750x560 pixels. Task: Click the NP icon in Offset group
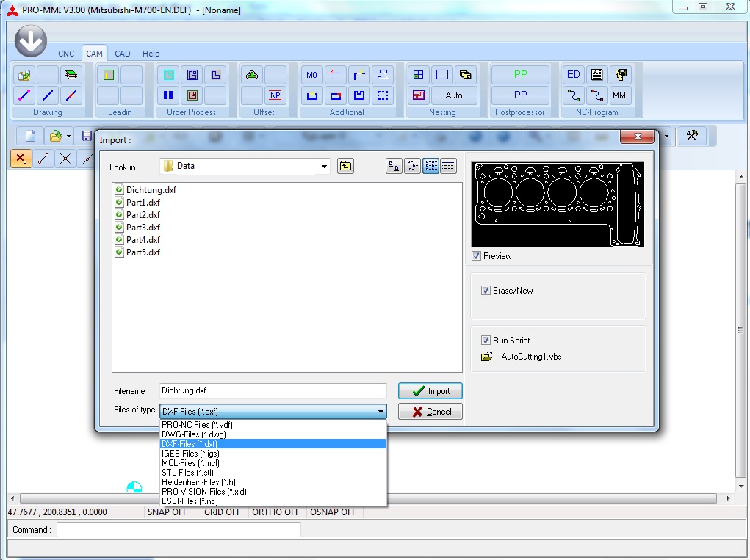tap(275, 95)
